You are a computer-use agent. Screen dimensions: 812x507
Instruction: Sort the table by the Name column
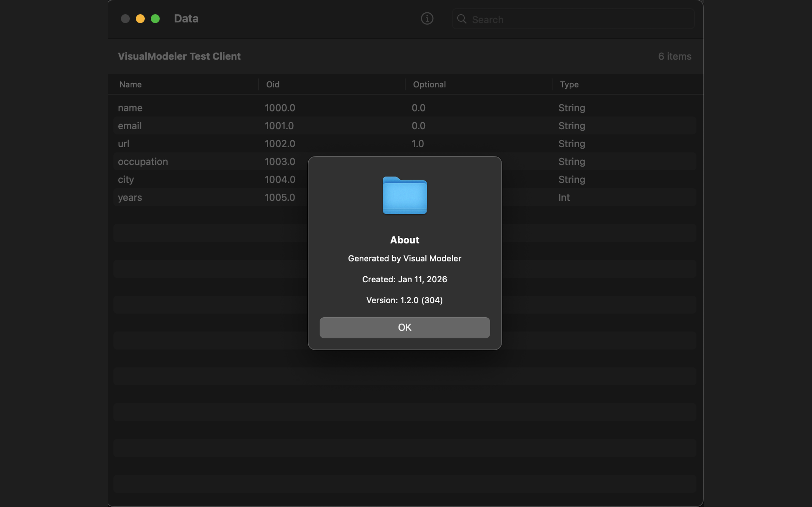click(x=130, y=84)
